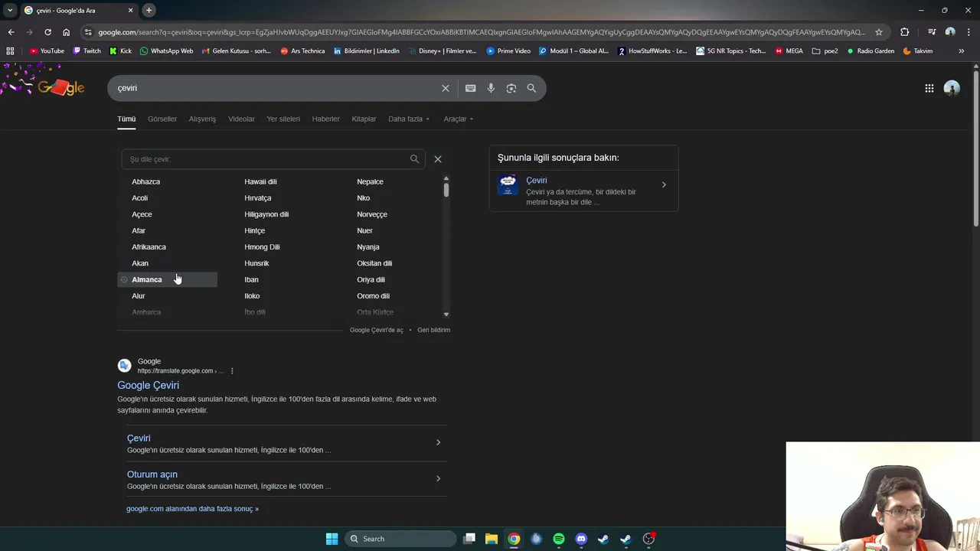
Task: Open the Kick bookmark
Action: coord(120,51)
